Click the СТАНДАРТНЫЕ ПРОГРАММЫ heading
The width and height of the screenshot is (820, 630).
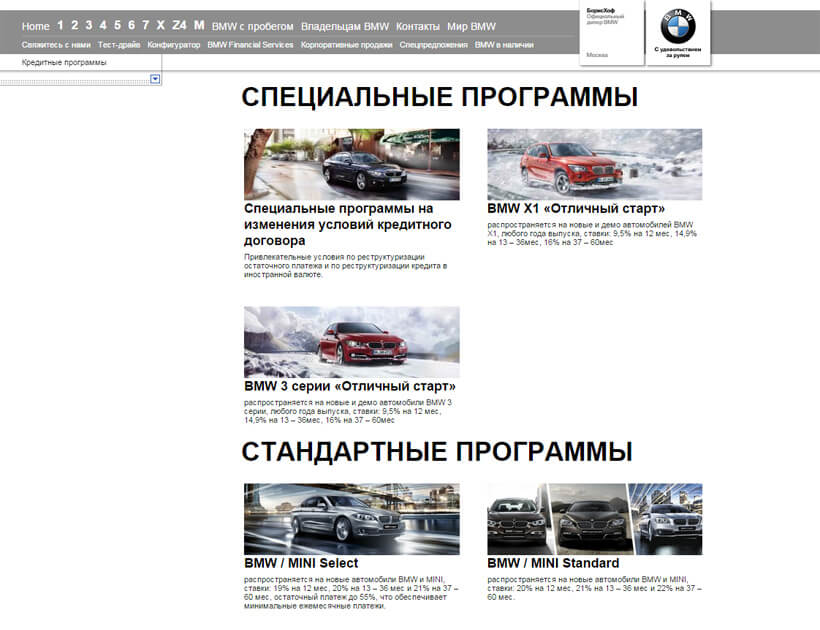(437, 452)
